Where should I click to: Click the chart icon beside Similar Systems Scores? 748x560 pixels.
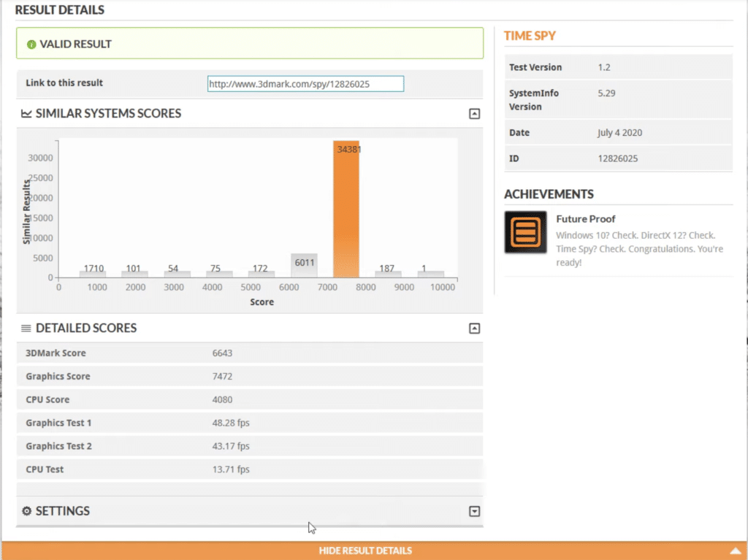click(x=26, y=114)
